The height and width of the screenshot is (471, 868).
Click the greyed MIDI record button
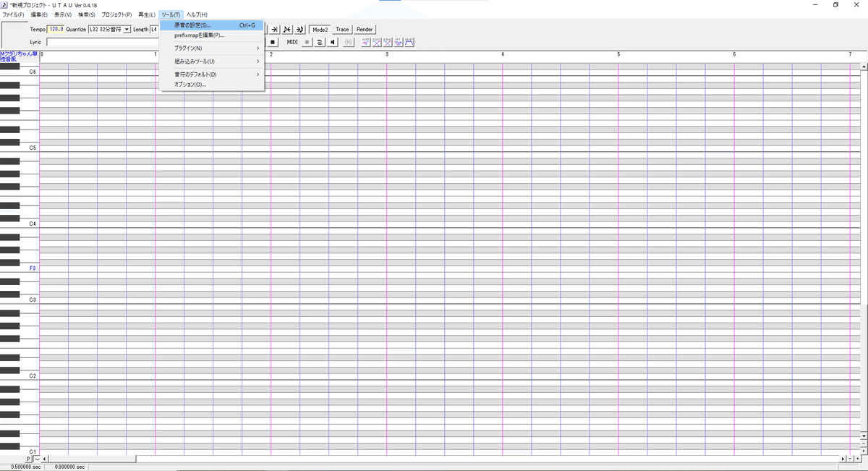coord(307,42)
